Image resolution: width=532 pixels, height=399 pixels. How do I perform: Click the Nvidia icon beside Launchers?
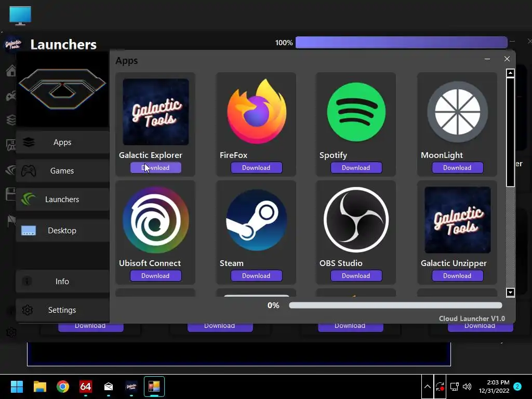tap(28, 199)
